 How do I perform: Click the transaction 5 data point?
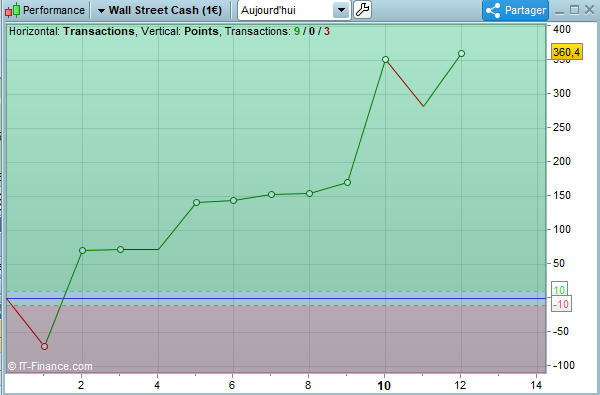pyautogui.click(x=197, y=202)
